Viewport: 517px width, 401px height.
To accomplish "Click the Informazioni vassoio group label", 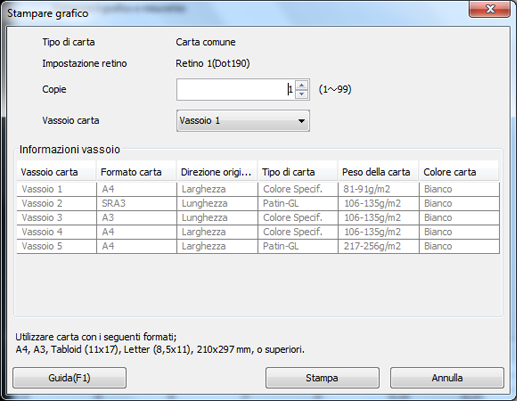I will coord(69,149).
